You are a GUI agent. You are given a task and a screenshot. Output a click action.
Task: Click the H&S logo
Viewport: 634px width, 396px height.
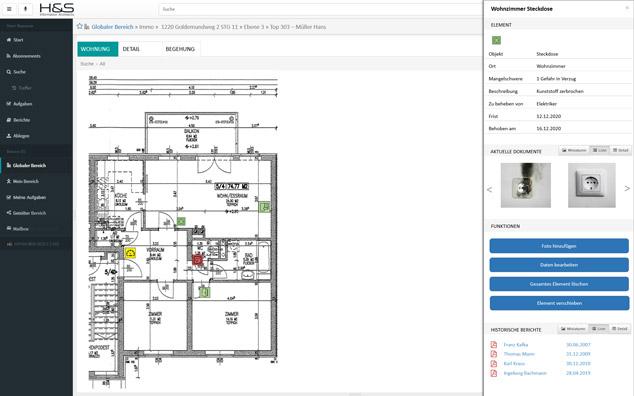coord(57,9)
